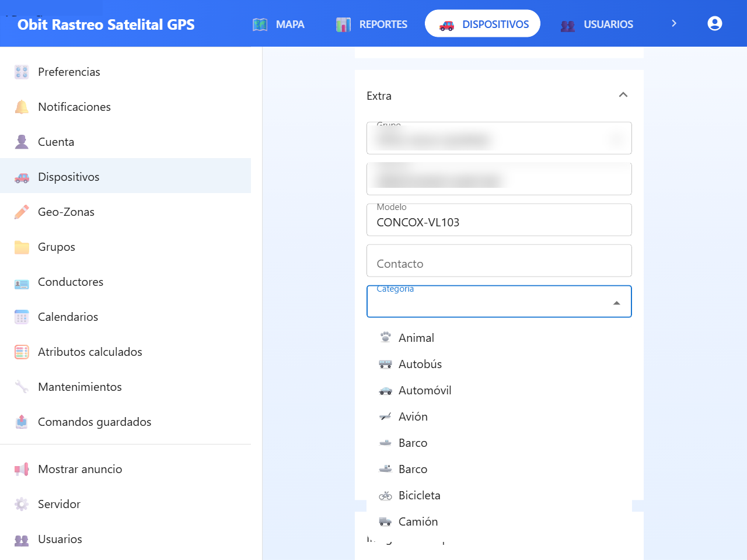Click the red car icon in the DISPOSITIVOS tab

(446, 24)
